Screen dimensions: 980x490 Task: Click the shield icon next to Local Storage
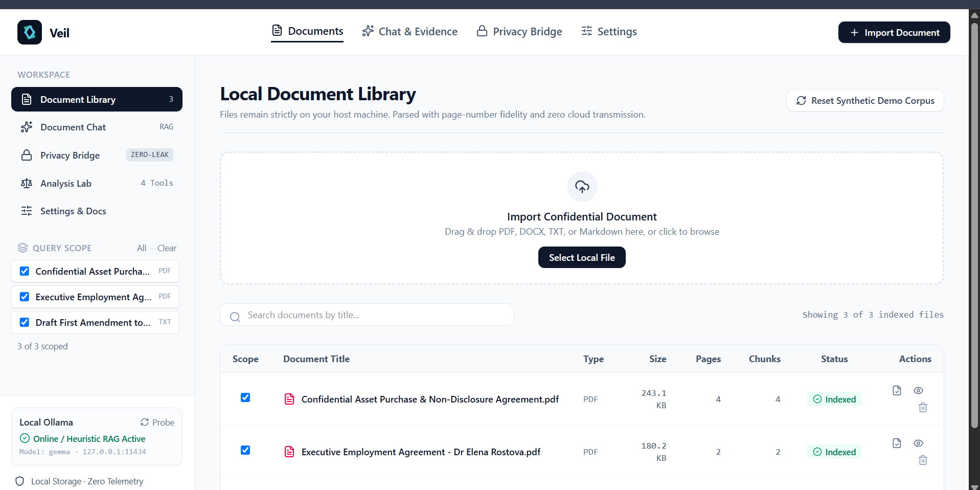click(x=20, y=481)
